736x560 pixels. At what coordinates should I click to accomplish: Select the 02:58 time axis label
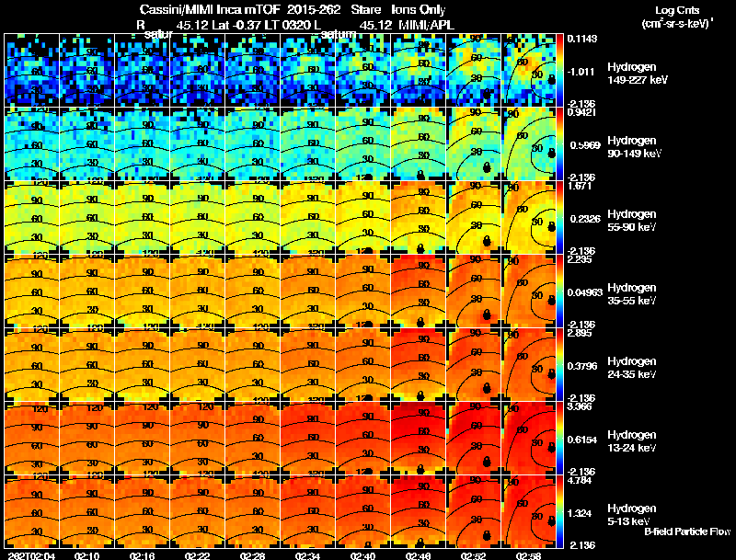[529, 554]
